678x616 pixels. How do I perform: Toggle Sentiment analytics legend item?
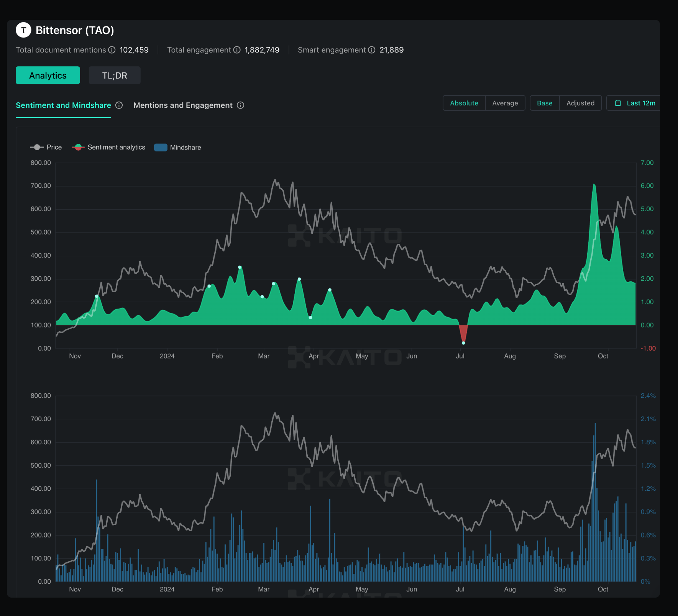point(108,147)
